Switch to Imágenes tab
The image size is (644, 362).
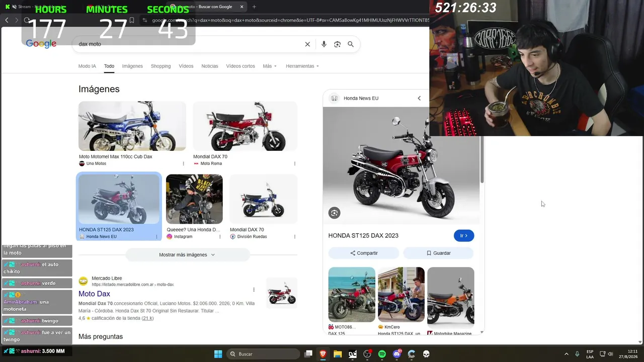[132, 66]
